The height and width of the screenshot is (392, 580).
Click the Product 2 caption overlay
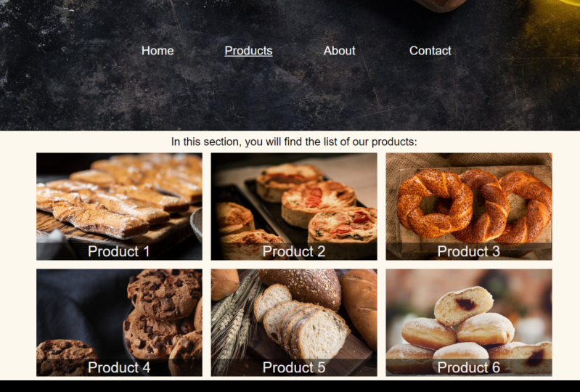(x=294, y=251)
